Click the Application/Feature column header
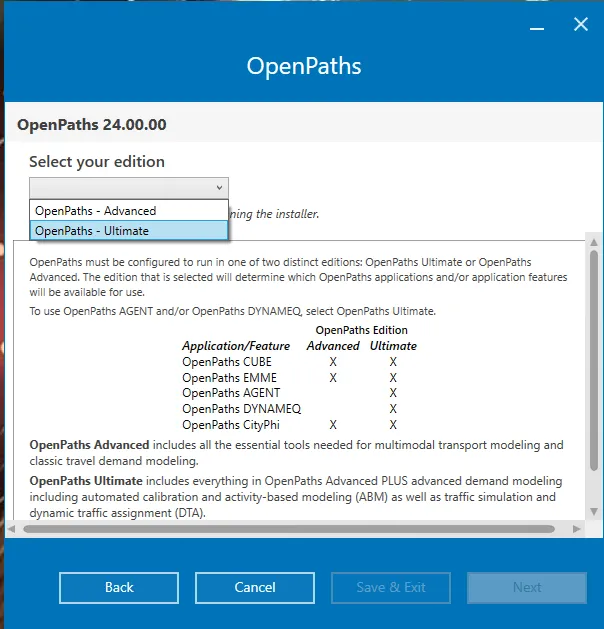Image resolution: width=604 pixels, height=629 pixels. point(236,346)
